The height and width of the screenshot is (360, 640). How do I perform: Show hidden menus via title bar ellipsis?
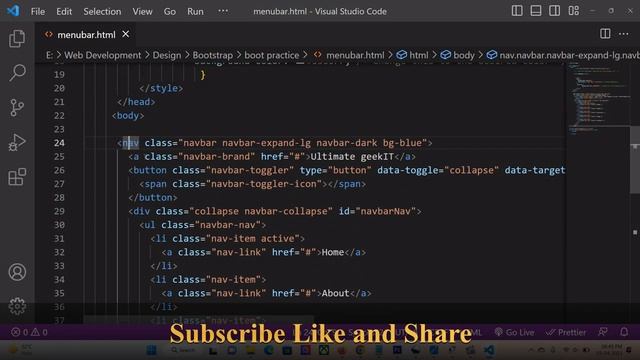(223, 11)
